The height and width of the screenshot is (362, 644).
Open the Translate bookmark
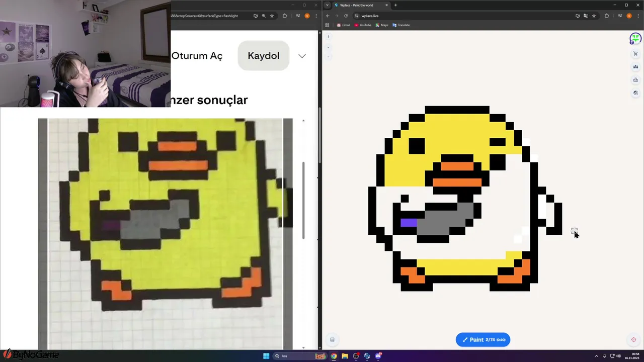coord(401,25)
